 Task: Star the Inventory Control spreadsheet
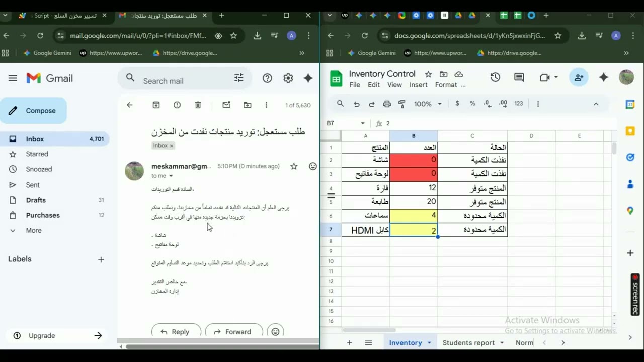(428, 74)
